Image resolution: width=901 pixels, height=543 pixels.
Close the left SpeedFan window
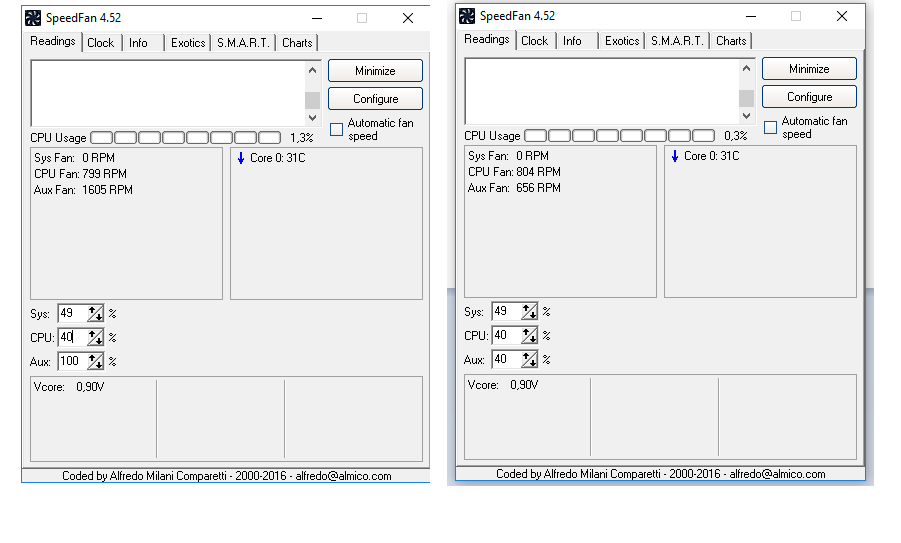point(408,18)
